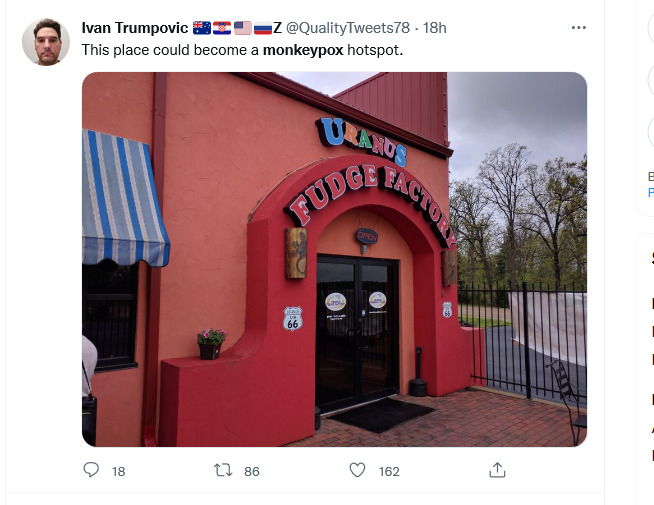Click the Russian flag emoji in name

coord(263,28)
